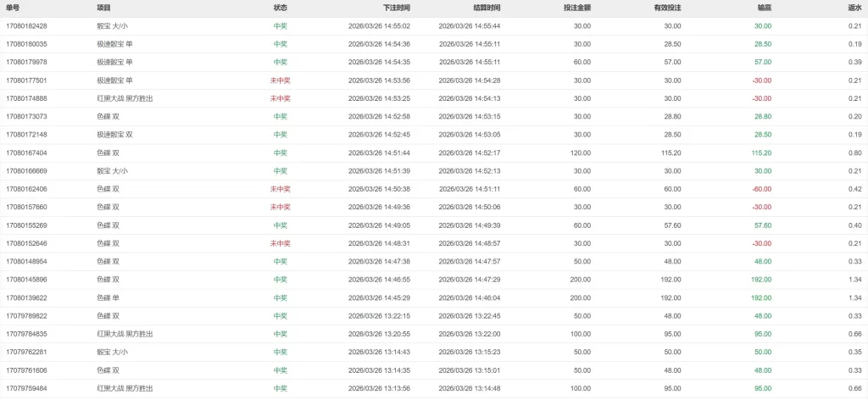Click the 0.80 rebate value
Image resolution: width=868 pixels, height=400 pixels.
coord(854,153)
